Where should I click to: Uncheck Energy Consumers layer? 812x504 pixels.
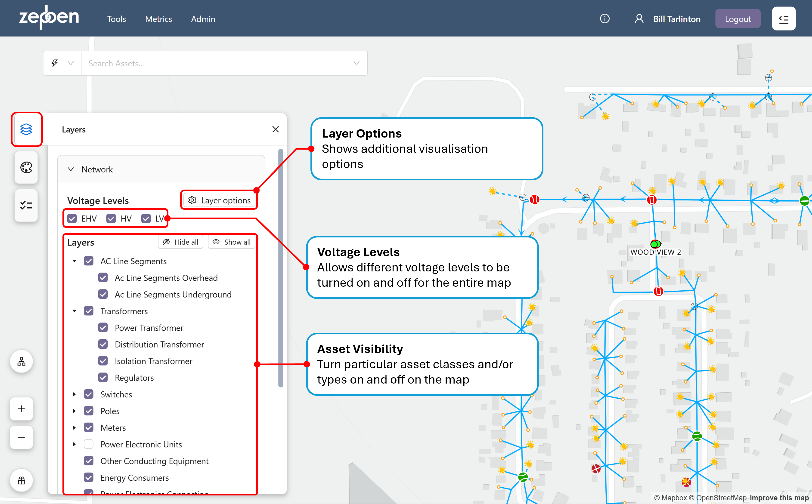(89, 478)
